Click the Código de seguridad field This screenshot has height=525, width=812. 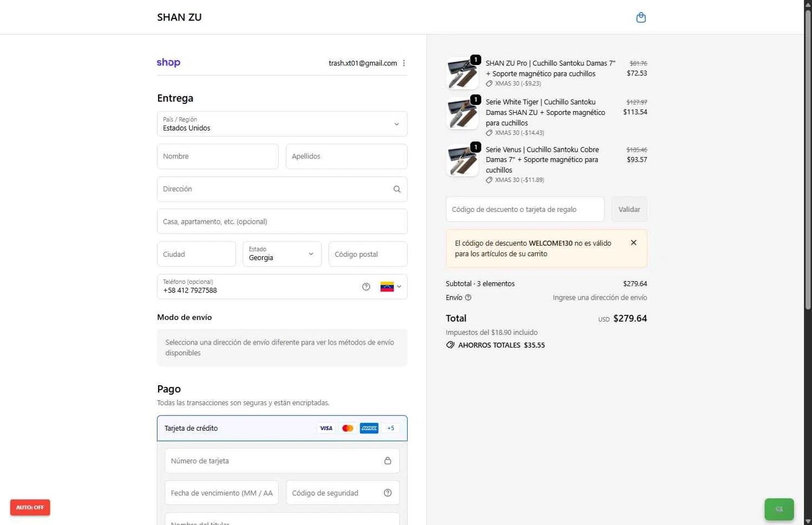(x=343, y=493)
